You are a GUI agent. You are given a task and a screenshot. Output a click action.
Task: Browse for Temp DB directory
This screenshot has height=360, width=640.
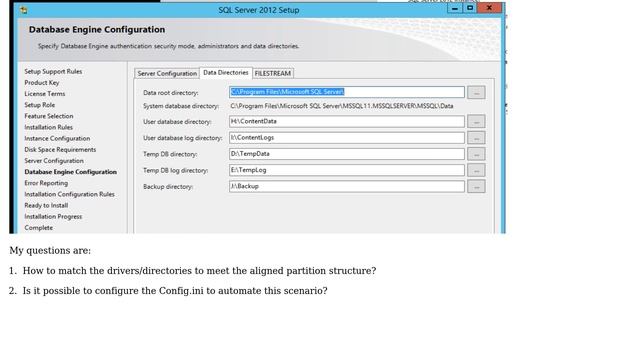coord(476,154)
